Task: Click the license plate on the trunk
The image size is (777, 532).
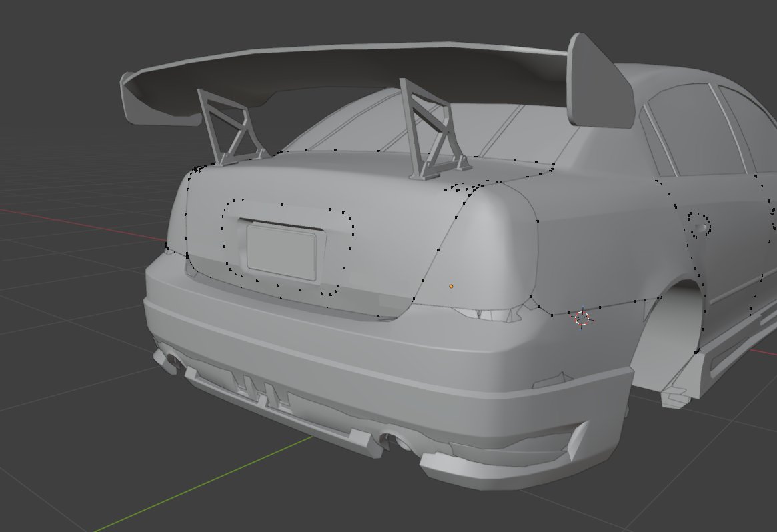Action: tap(281, 251)
